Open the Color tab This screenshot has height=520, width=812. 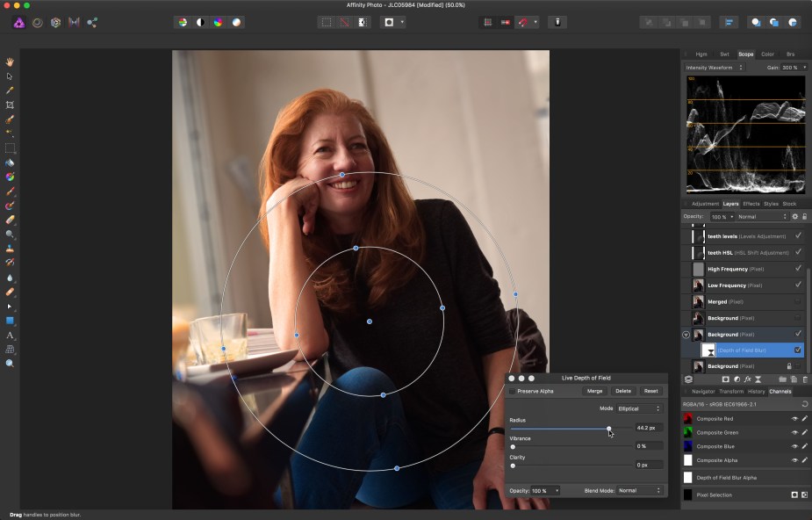point(767,54)
